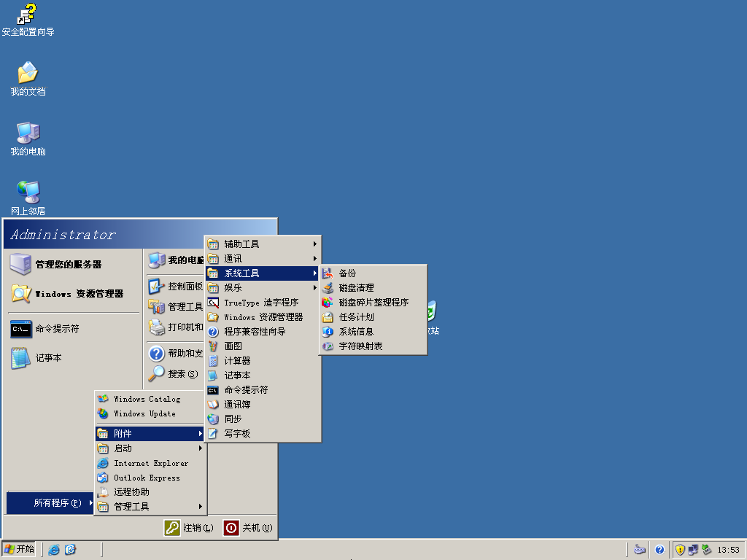Click the security shield tray icon
Viewport: 747px width, 560px height.
680,550
